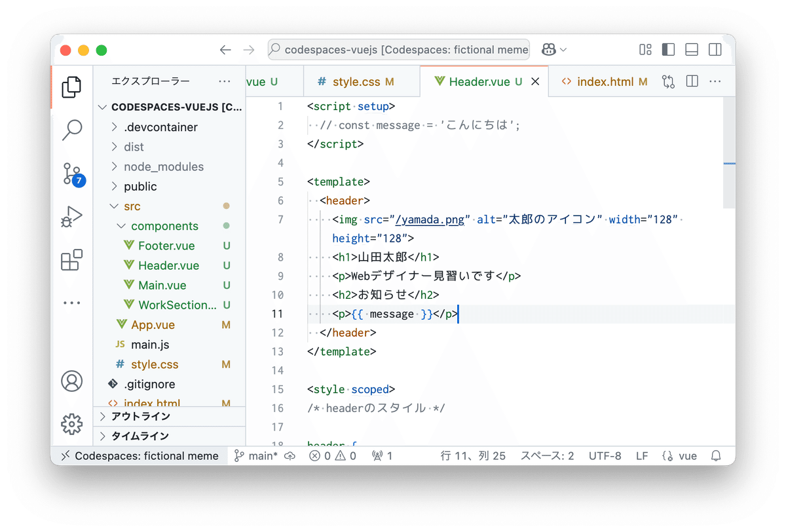786x532 pixels.
Task: Open the Copilot chat icon
Action: pyautogui.click(x=548, y=50)
